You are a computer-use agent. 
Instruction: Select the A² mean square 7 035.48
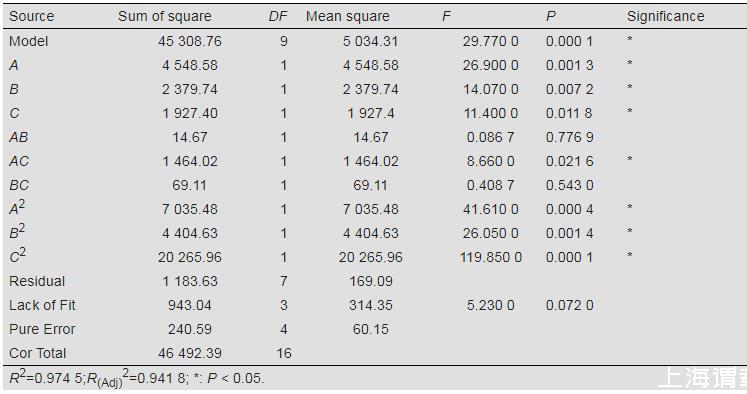pyautogui.click(x=371, y=209)
